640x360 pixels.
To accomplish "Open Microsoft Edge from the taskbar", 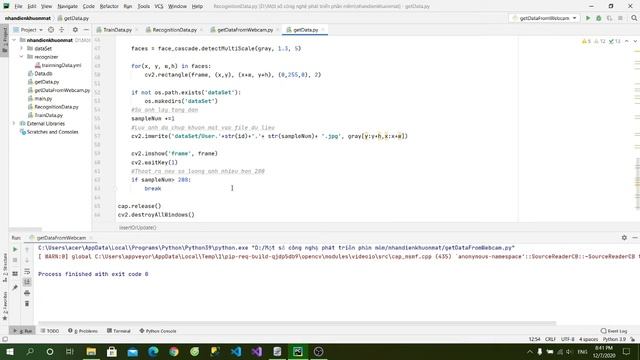I will click(153, 351).
